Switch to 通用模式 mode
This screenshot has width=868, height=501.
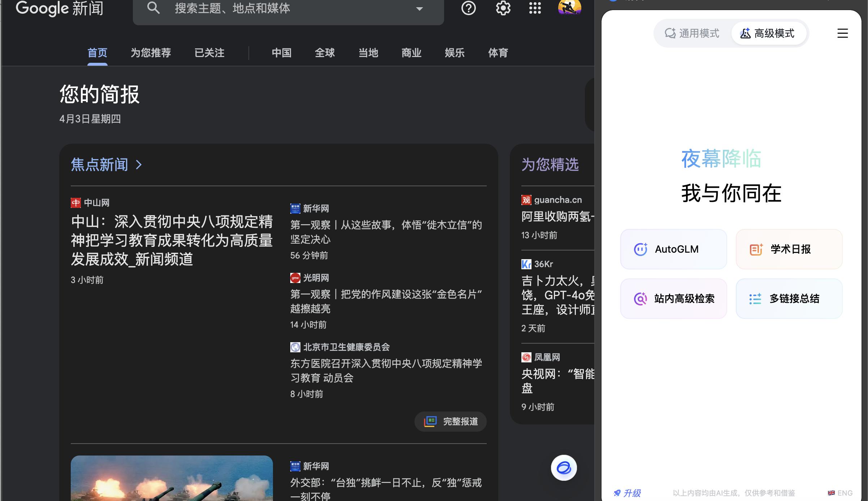[x=692, y=34]
